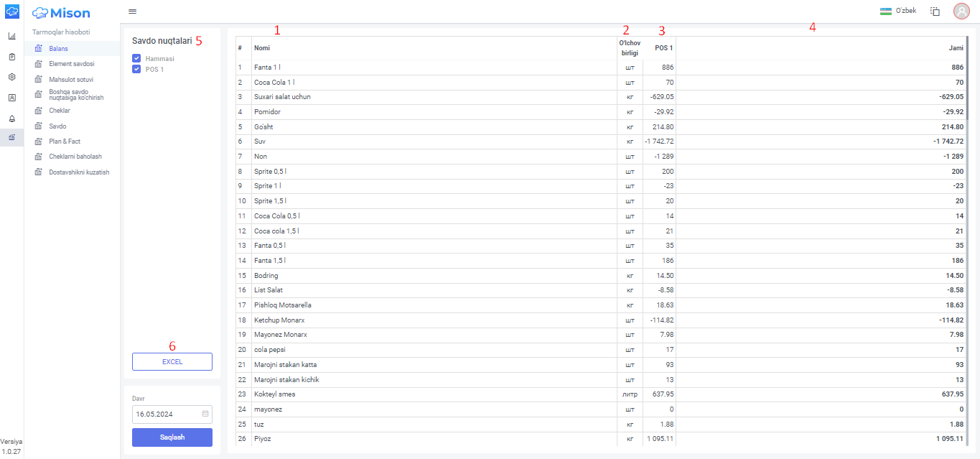Image resolution: width=980 pixels, height=459 pixels.
Task: Click the Kokteyl smes product name
Action: click(x=274, y=394)
